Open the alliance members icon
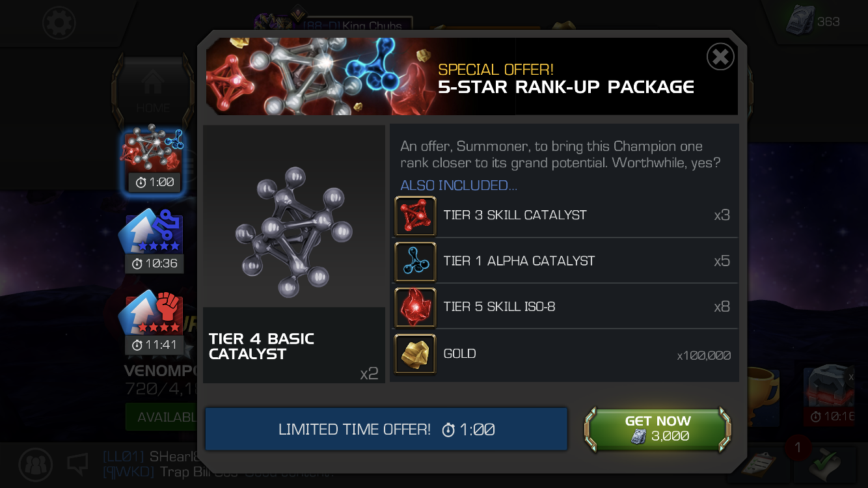 [36, 464]
